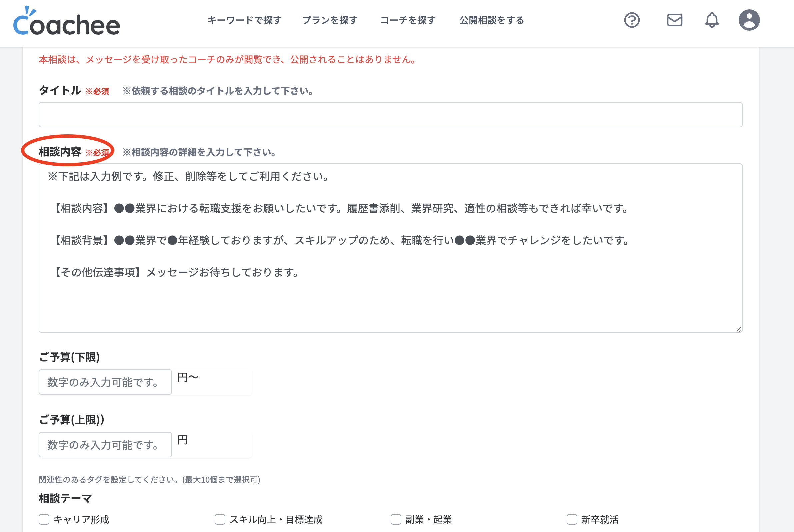Check the スキル向上・目標達成 checkbox
The width and height of the screenshot is (794, 532).
[x=220, y=519]
